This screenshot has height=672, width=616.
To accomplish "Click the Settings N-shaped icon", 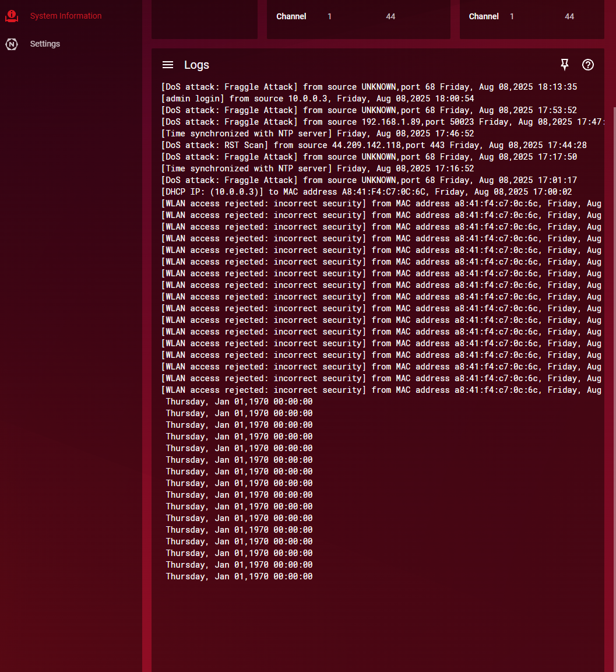I will click(12, 44).
